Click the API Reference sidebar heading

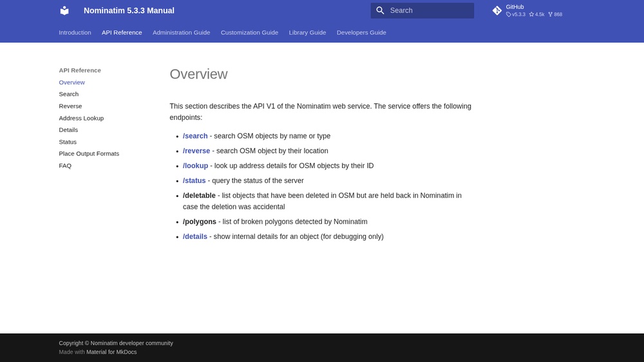coord(80,70)
